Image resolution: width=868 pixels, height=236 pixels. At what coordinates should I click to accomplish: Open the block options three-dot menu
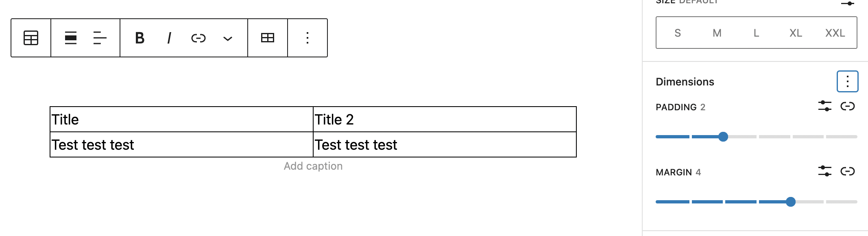coord(308,38)
